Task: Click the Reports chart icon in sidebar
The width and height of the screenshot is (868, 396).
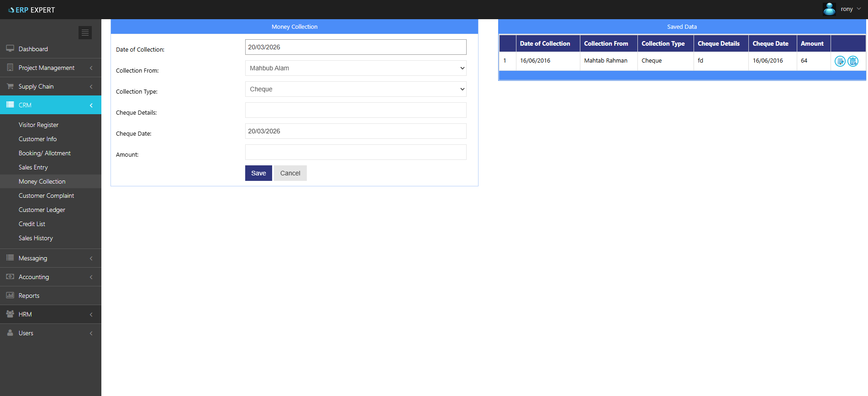Action: (x=10, y=296)
